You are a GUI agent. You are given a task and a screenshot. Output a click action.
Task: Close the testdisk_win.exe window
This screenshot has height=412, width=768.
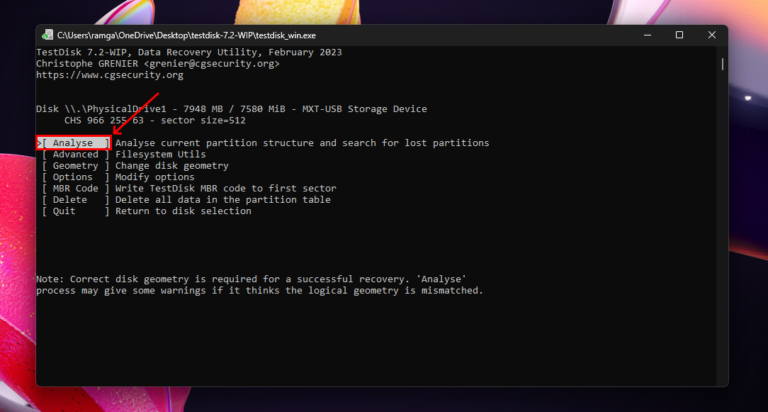click(x=709, y=35)
